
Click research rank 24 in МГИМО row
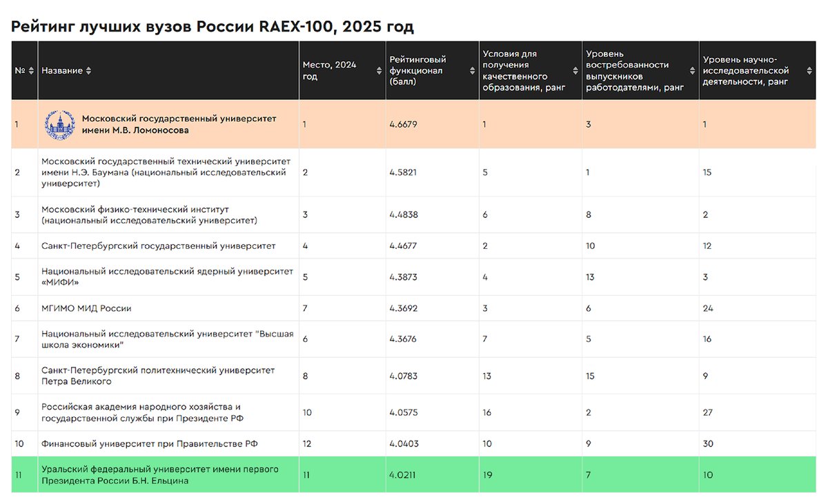point(708,308)
